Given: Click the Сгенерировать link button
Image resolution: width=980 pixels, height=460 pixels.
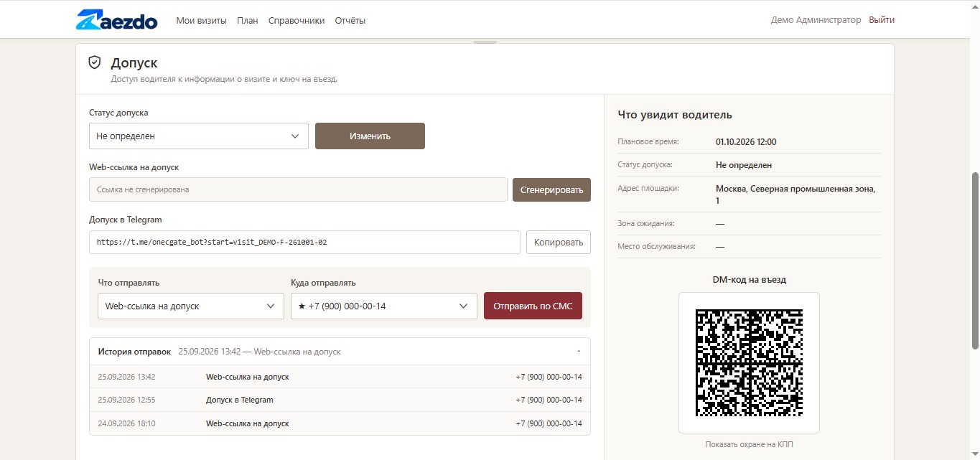Looking at the screenshot, I should [551, 190].
